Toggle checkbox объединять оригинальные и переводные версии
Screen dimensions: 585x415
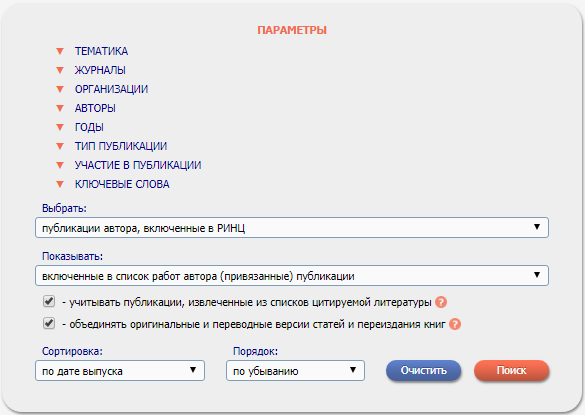click(x=49, y=323)
